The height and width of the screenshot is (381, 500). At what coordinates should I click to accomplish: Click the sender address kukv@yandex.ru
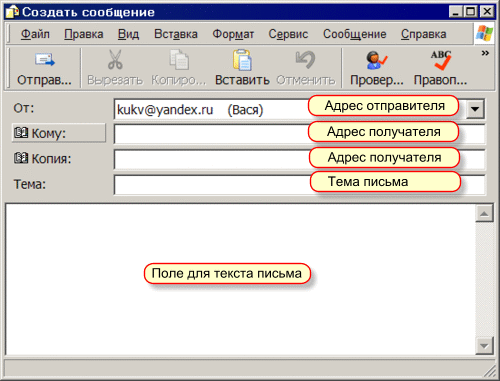(x=165, y=109)
